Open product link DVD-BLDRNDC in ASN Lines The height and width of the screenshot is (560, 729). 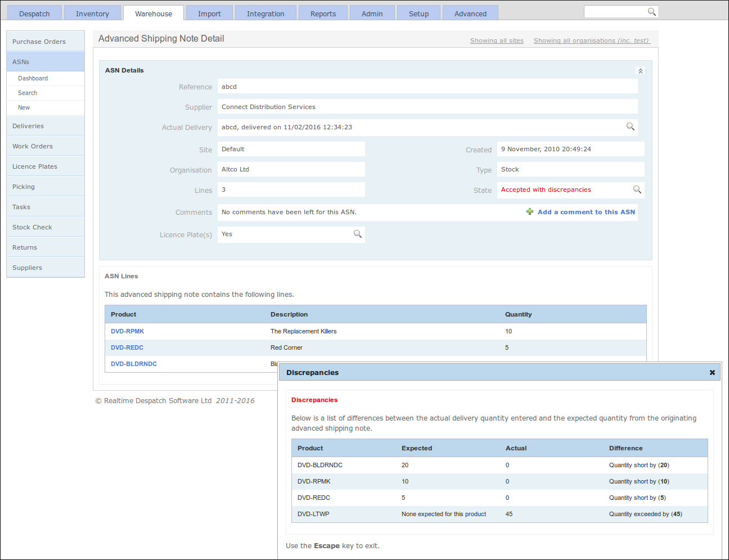click(134, 364)
